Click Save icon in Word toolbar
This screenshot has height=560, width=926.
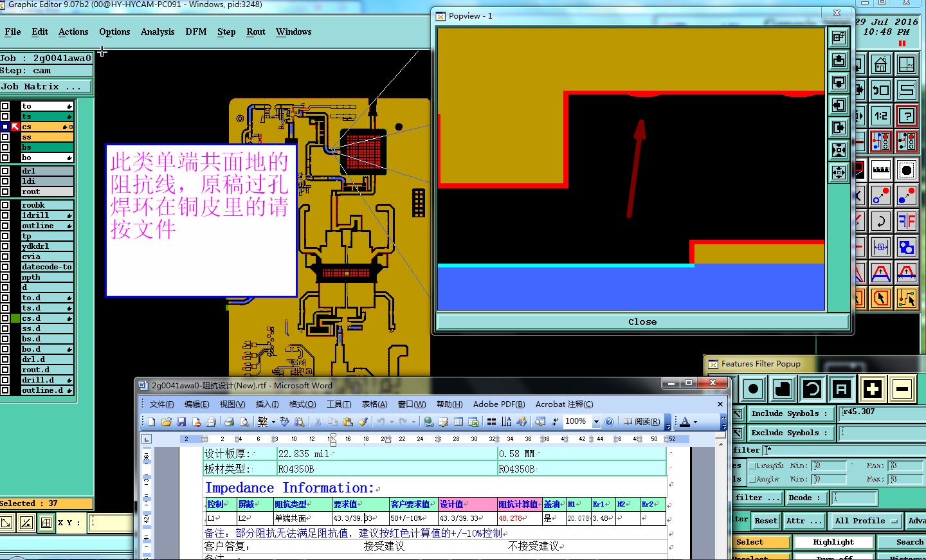tap(181, 422)
